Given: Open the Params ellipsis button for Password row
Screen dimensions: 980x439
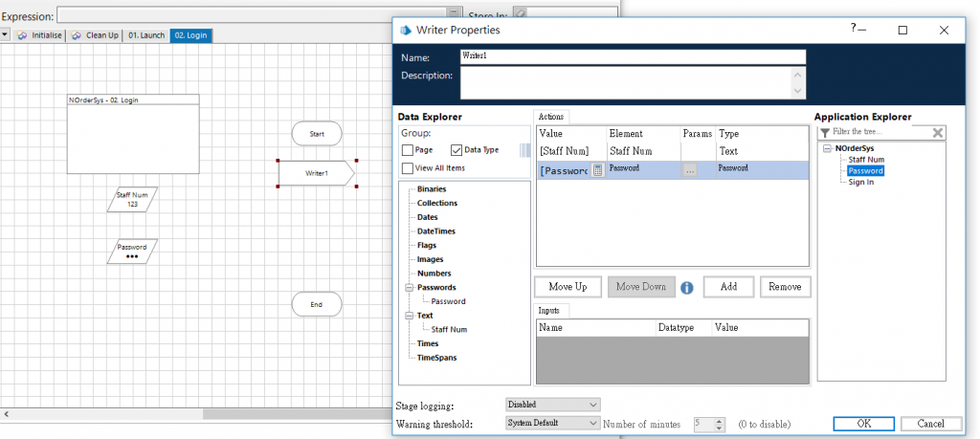Looking at the screenshot, I should pyautogui.click(x=689, y=170).
